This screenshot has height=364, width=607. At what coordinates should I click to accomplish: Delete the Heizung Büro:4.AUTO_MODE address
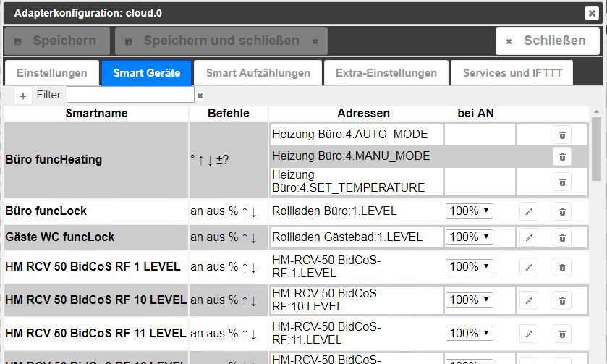pyautogui.click(x=562, y=135)
